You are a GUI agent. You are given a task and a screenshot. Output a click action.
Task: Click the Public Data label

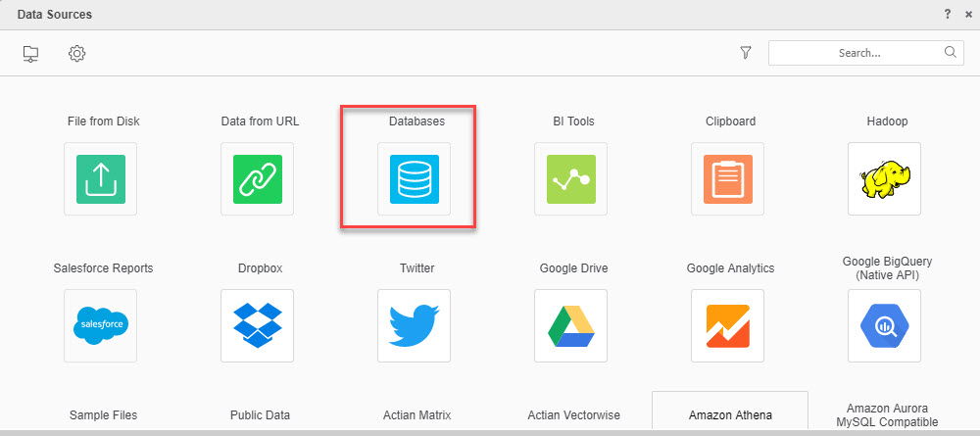[260, 414]
